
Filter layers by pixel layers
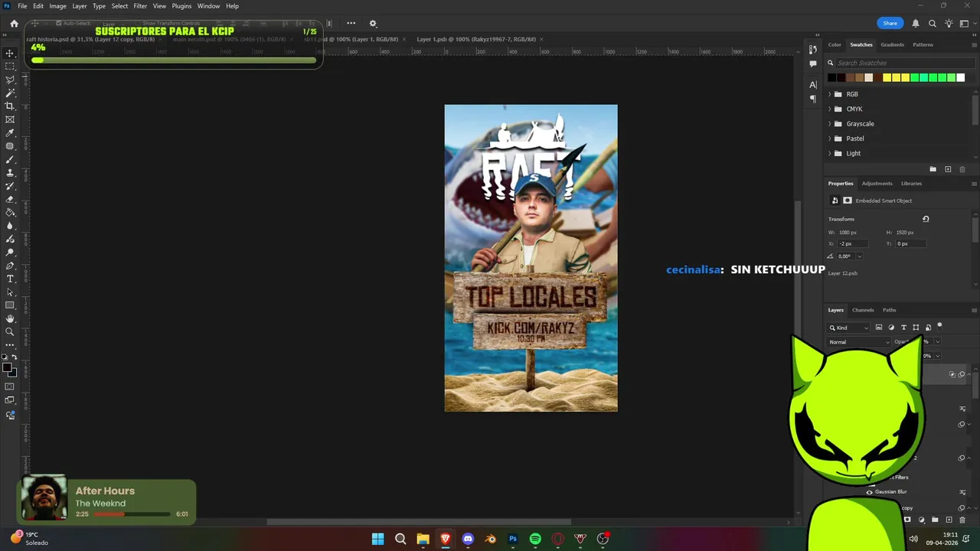(x=879, y=328)
